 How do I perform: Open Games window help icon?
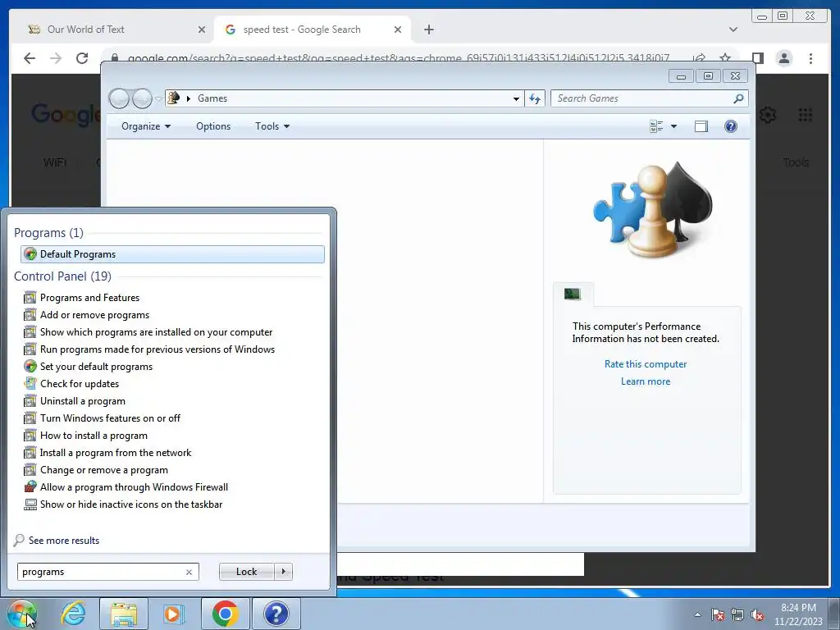pyautogui.click(x=731, y=126)
